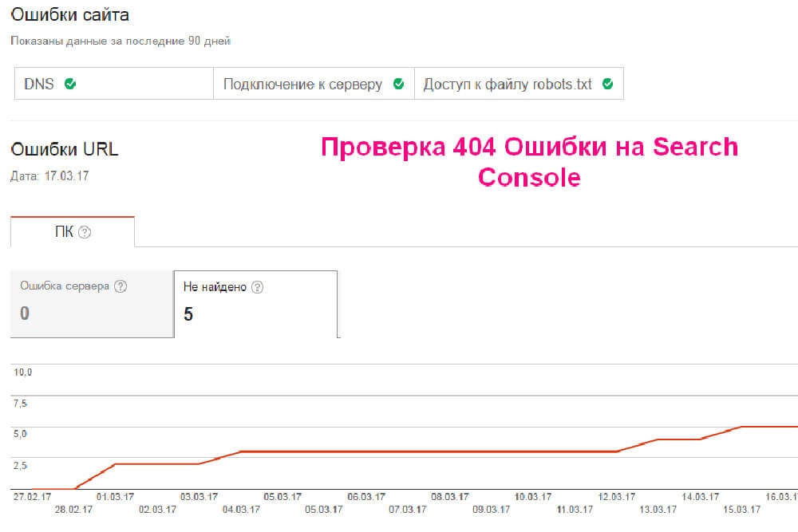This screenshot has height=532, width=798.
Task: Click the 90-day data notice text
Action: [120, 41]
